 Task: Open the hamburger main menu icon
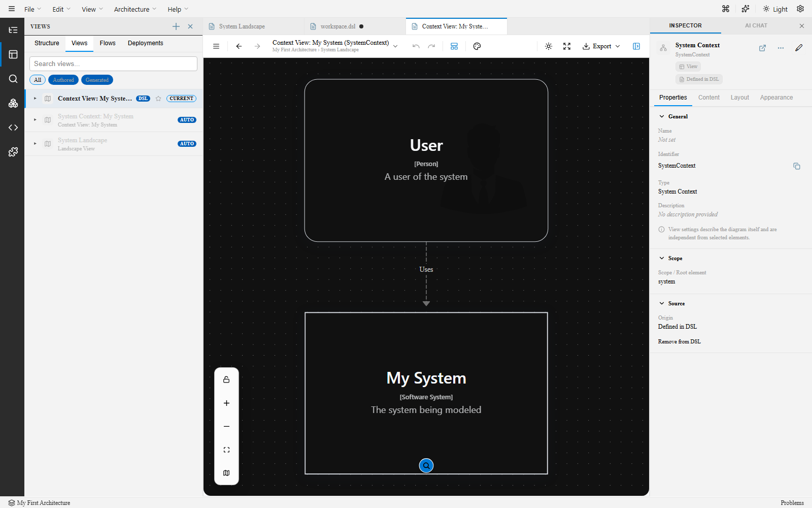[x=12, y=9]
